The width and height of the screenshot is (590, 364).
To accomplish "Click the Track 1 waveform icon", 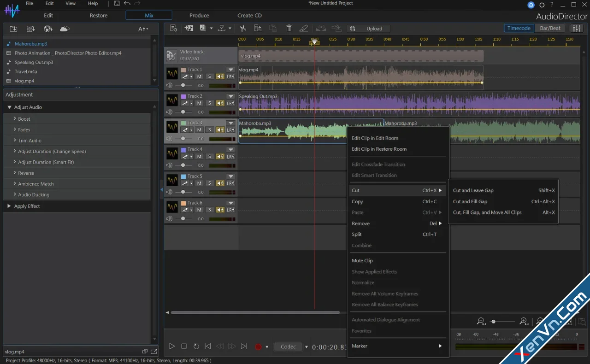I will 172,73.
